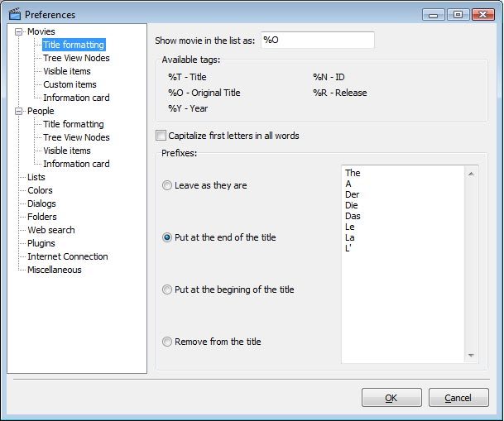Close the Preferences window
The height and width of the screenshot is (421, 504).
click(482, 15)
